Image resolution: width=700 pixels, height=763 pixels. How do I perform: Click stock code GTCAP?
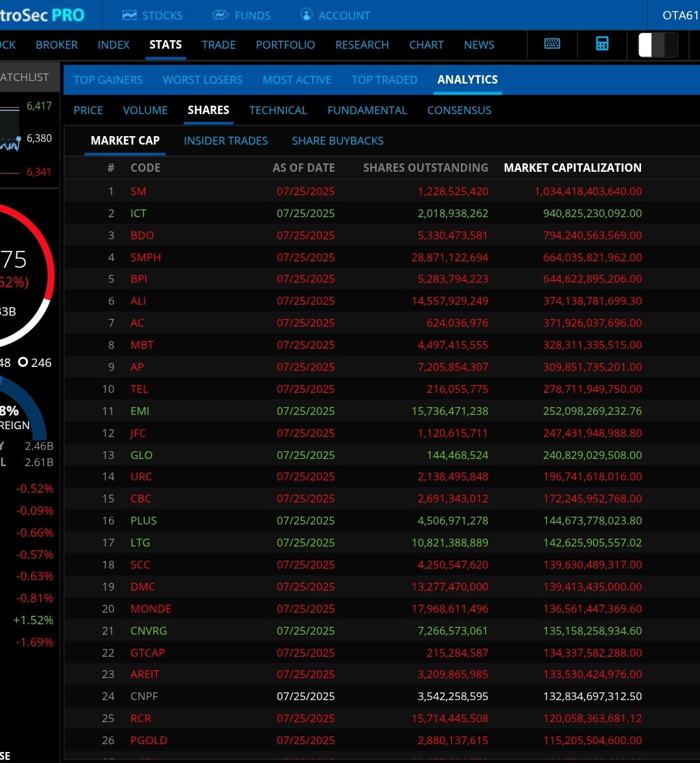coord(147,653)
